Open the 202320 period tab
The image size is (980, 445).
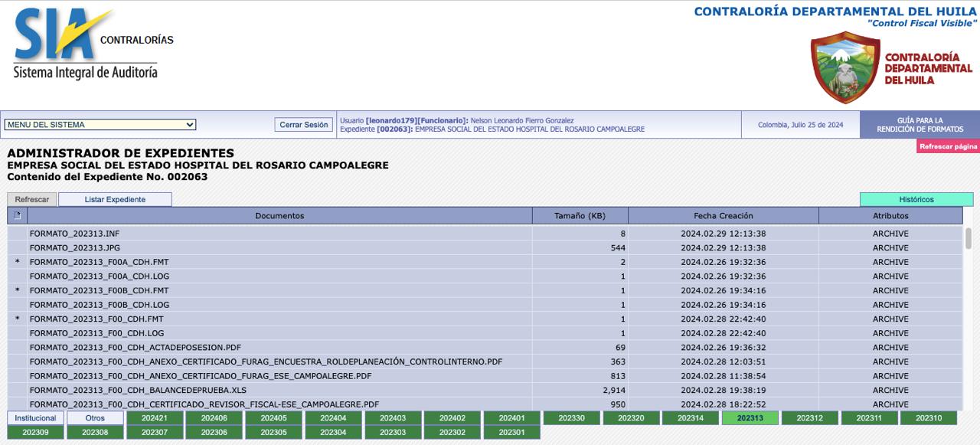point(632,418)
